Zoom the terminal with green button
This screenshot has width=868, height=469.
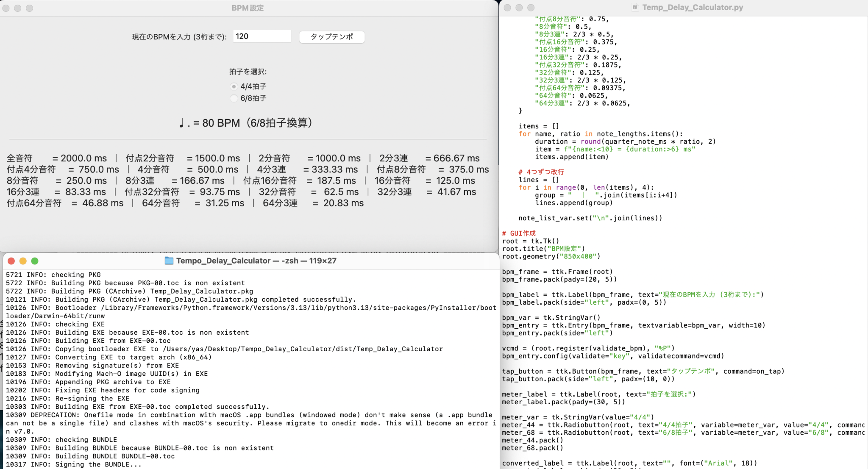click(x=35, y=261)
